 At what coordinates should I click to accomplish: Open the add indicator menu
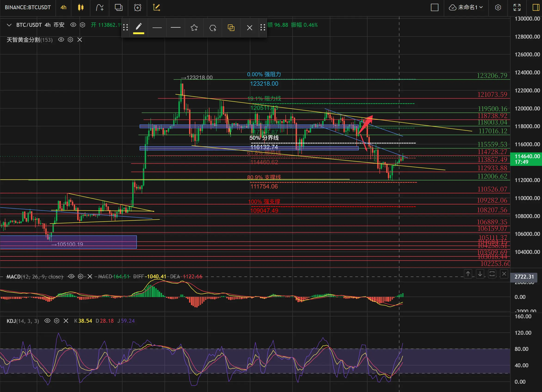coord(100,7)
